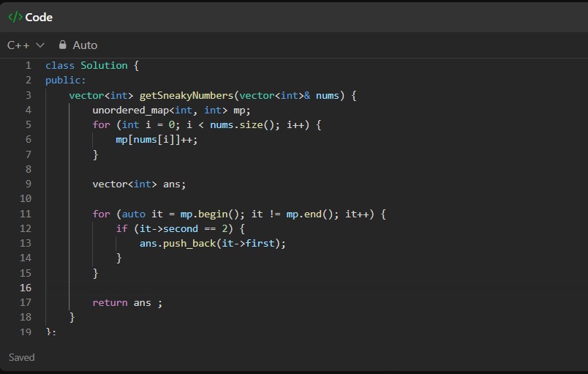Screen dimensions: 588x374
Task: Click 'mp.end()' on line 11
Action: pyautogui.click(x=309, y=214)
